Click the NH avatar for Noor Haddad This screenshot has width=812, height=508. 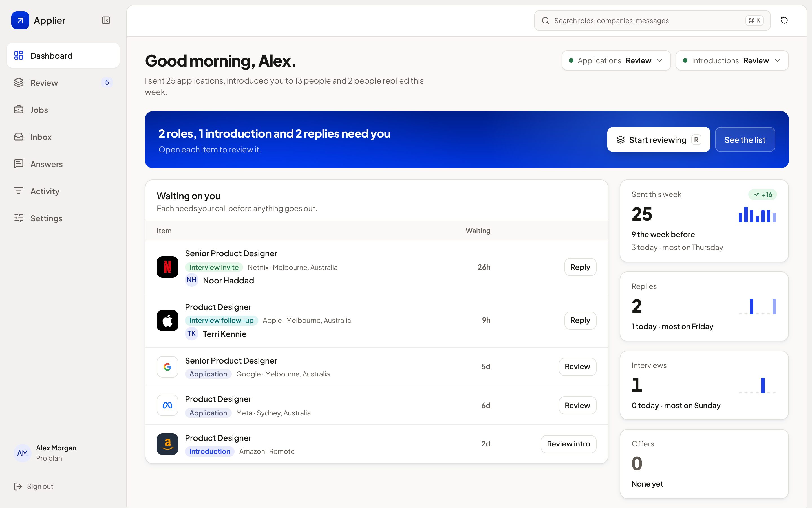tap(192, 280)
